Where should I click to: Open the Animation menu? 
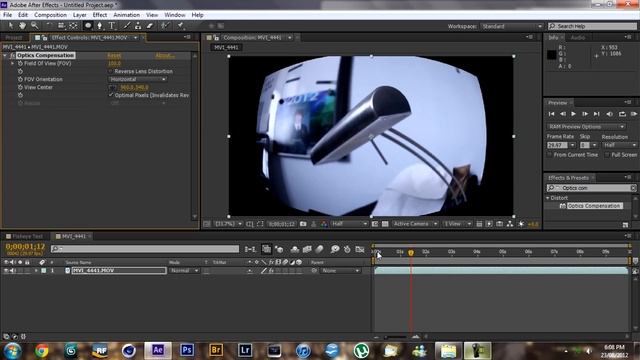[x=127, y=15]
